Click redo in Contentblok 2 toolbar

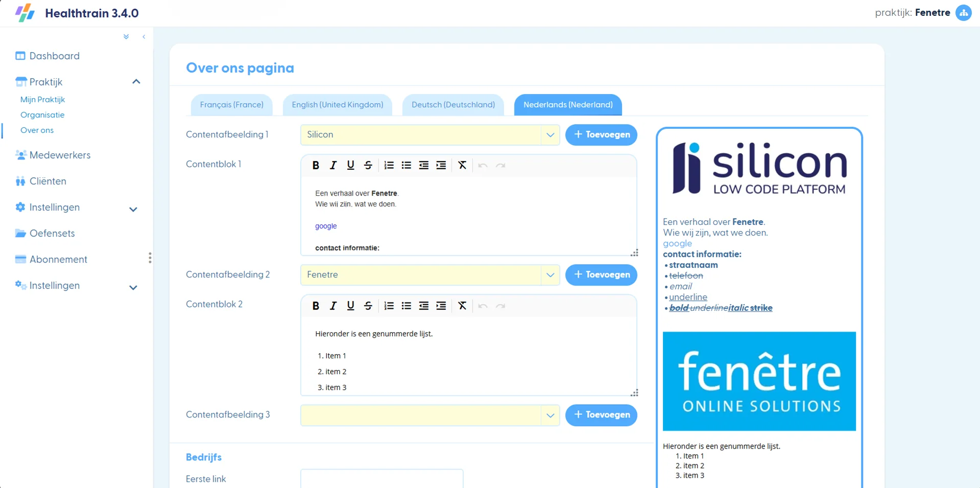click(500, 306)
